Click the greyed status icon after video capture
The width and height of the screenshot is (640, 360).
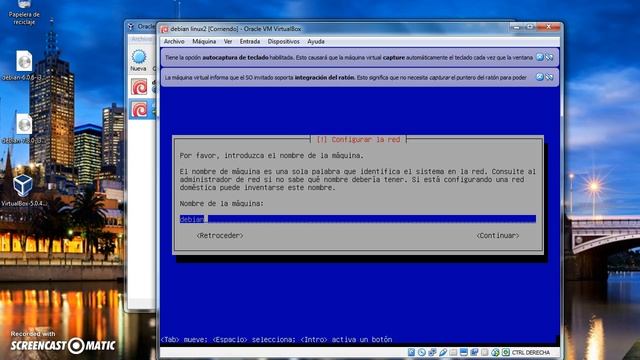click(484, 352)
